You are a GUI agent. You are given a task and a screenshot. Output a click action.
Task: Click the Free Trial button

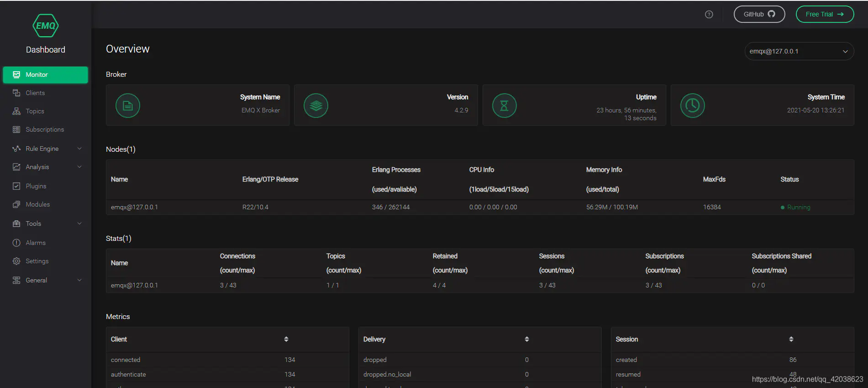tap(825, 14)
